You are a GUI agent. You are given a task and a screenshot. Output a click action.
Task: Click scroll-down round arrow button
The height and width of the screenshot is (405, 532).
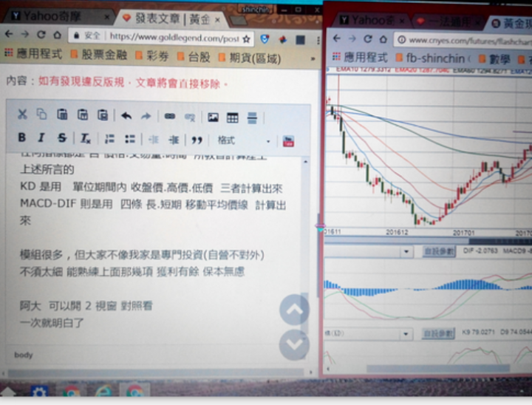pyautogui.click(x=294, y=344)
